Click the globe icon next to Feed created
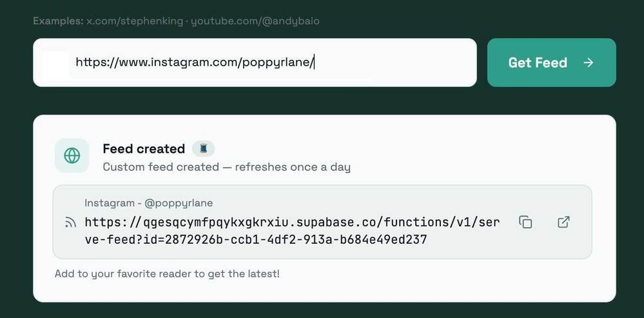 (72, 155)
